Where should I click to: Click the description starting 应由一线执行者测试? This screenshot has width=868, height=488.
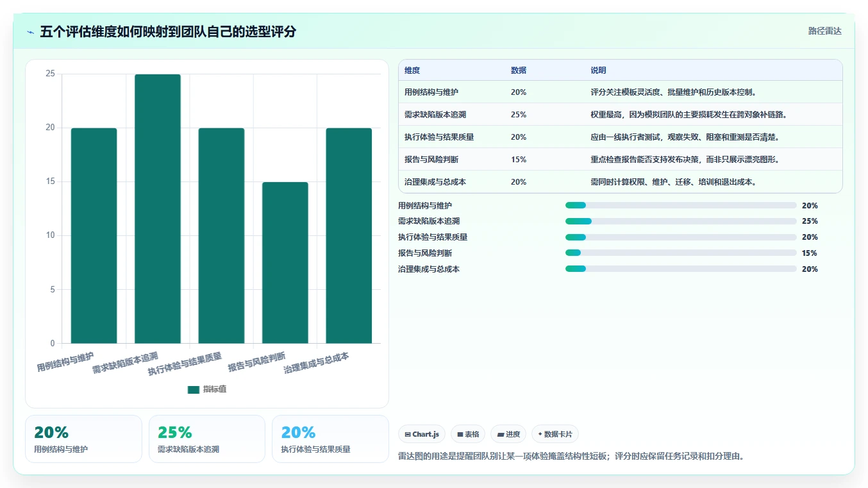(685, 137)
